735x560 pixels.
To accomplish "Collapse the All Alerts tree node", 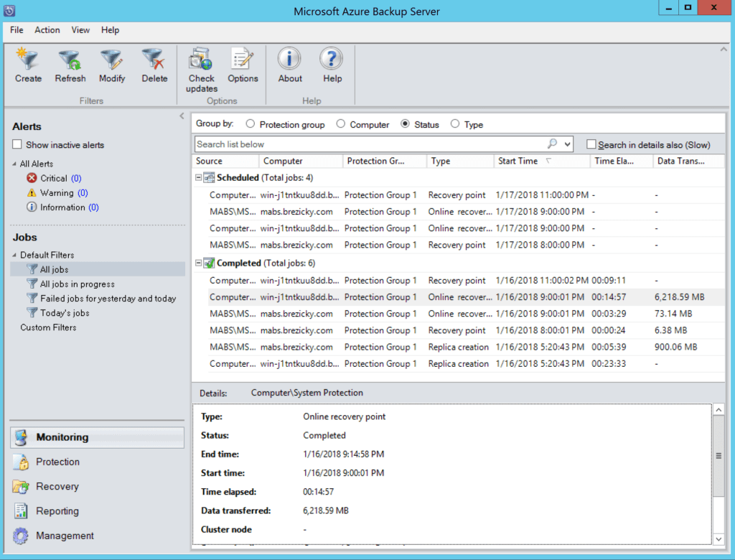I will [14, 164].
